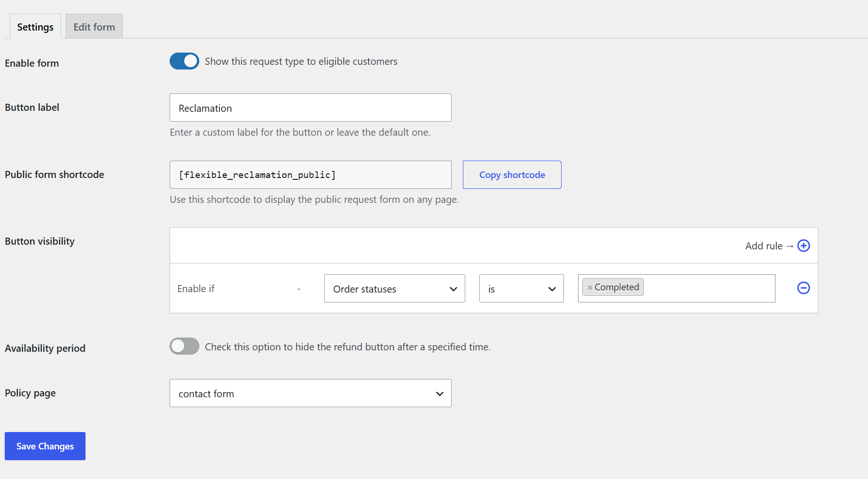This screenshot has width=868, height=479.
Task: Click 'Show this request type to eligible customers' text
Action: [301, 62]
